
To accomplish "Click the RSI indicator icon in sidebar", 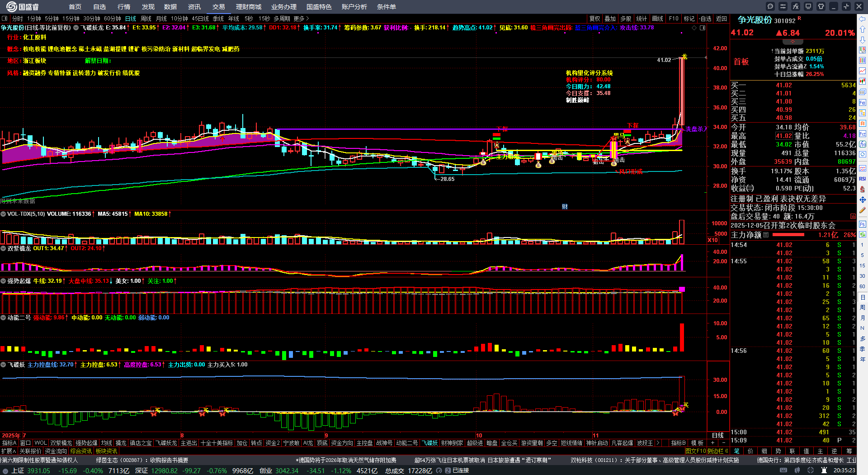I will point(863,179).
